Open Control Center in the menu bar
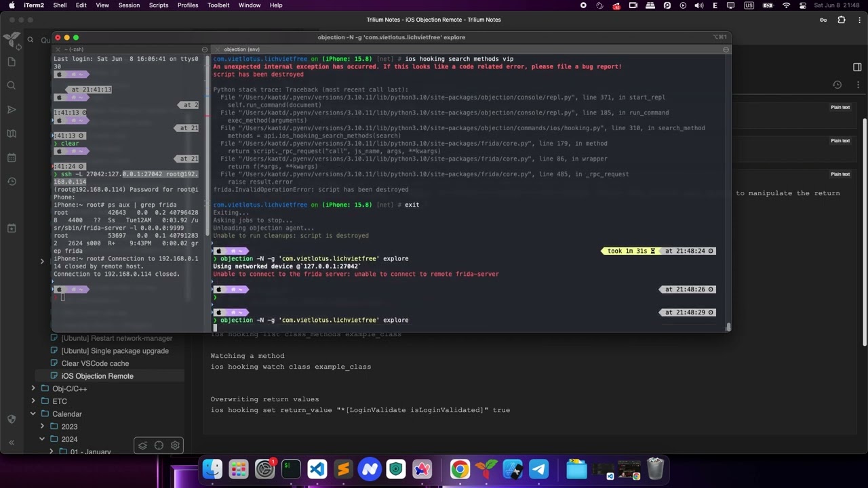 pos(802,5)
